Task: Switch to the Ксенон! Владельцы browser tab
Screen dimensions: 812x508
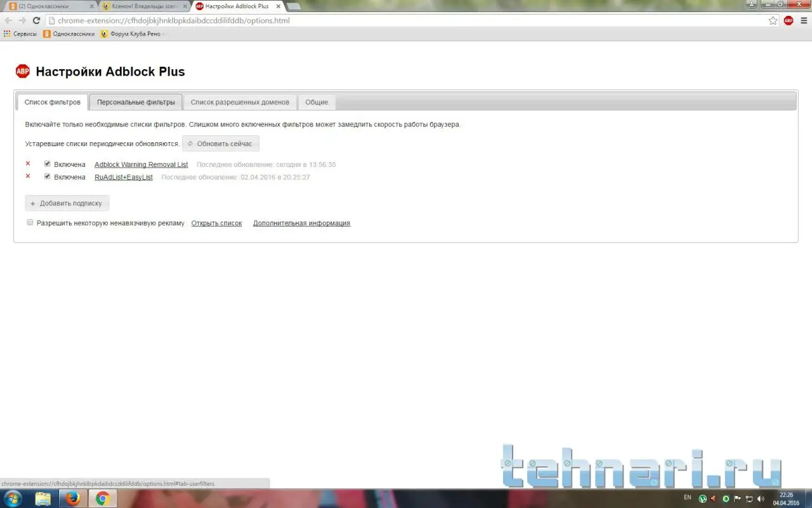Action: pos(144,6)
